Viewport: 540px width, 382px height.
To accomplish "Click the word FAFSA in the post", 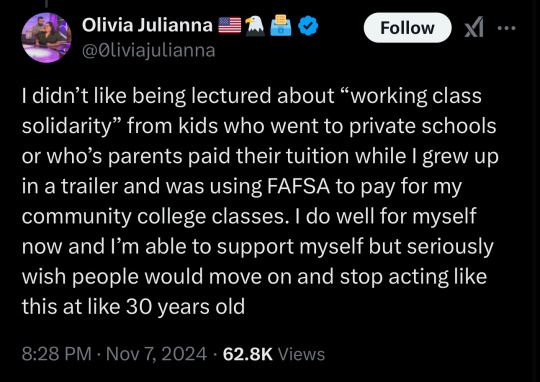I will 298,186.
